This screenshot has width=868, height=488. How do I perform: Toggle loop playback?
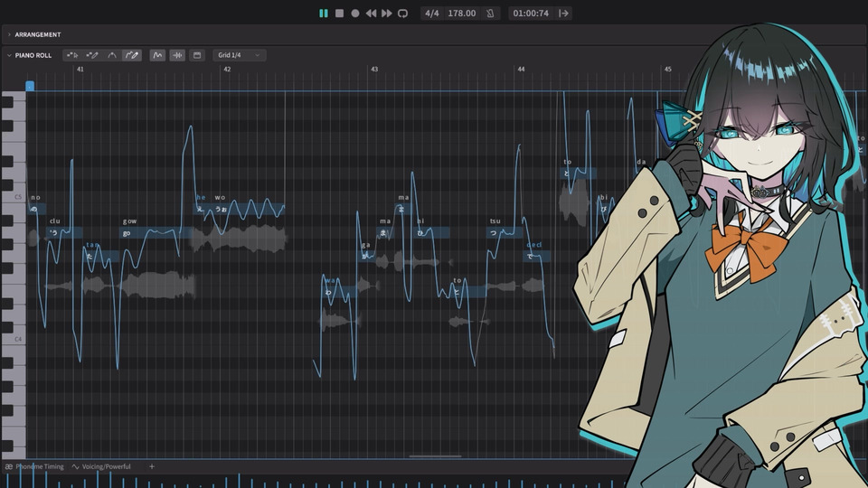point(402,14)
